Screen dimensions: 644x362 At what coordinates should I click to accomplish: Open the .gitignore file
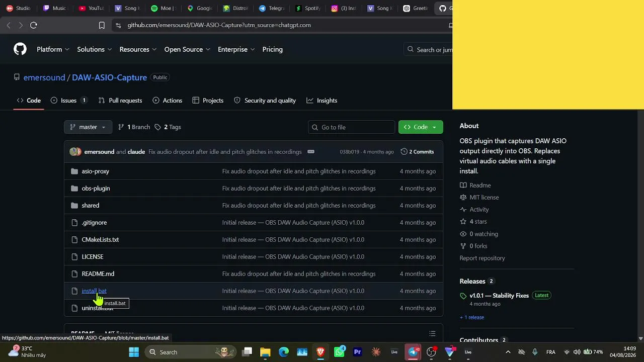coord(94,223)
